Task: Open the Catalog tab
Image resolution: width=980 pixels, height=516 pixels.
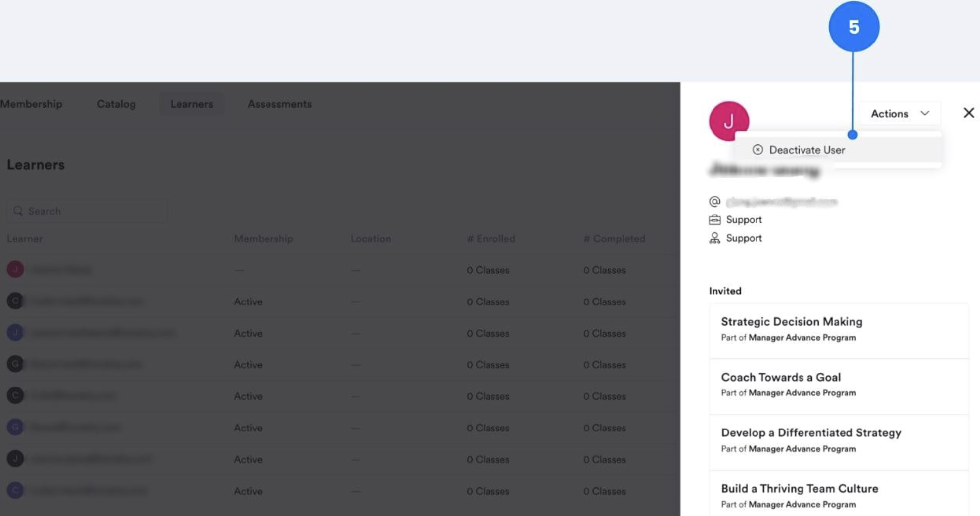Action: coord(116,104)
